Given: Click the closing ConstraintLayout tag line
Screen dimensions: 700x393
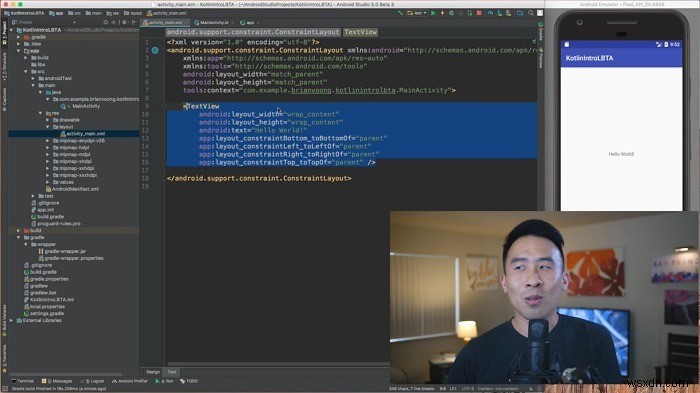Looking at the screenshot, I should click(x=259, y=178).
